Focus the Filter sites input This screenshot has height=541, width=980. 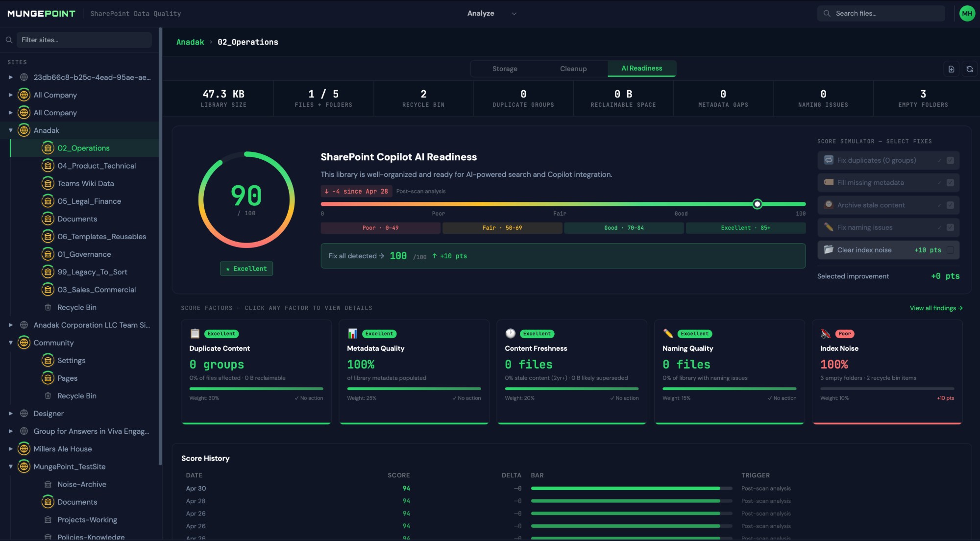pyautogui.click(x=84, y=40)
